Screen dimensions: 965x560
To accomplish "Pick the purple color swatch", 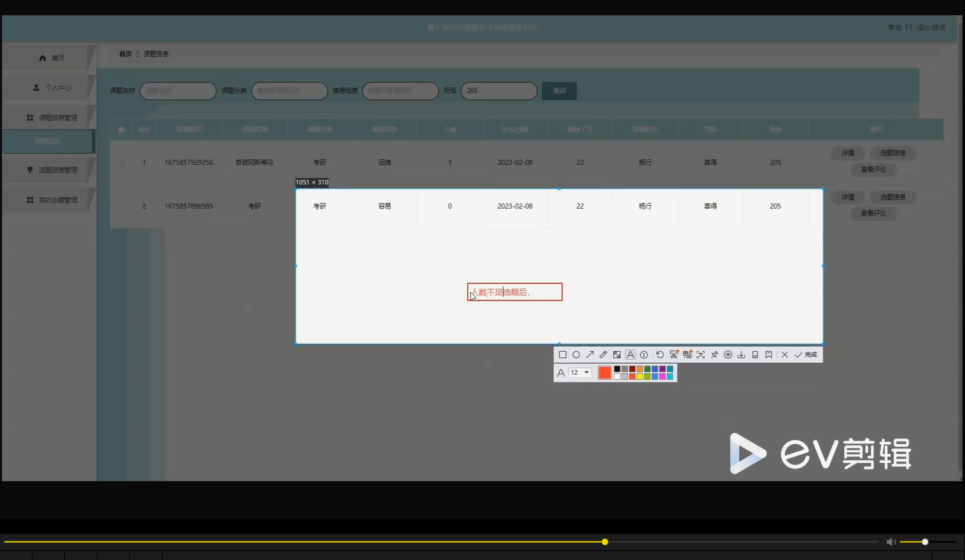I will tap(662, 369).
